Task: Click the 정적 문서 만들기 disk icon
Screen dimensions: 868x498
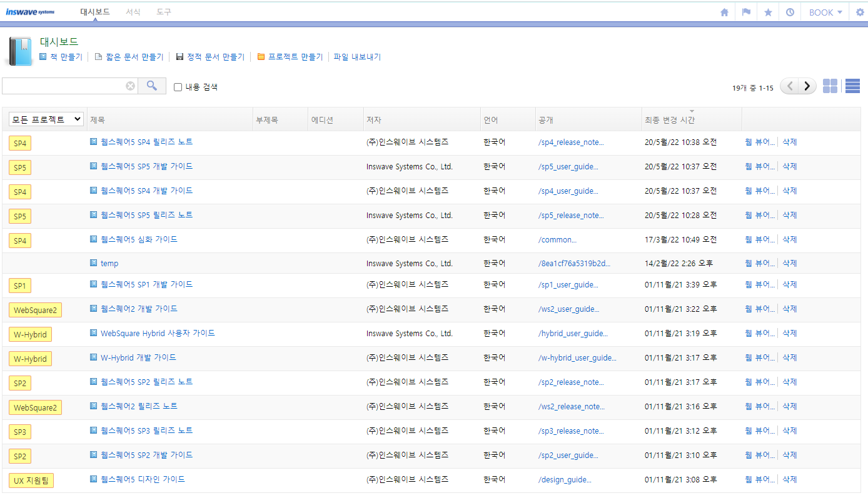Action: [x=180, y=57]
